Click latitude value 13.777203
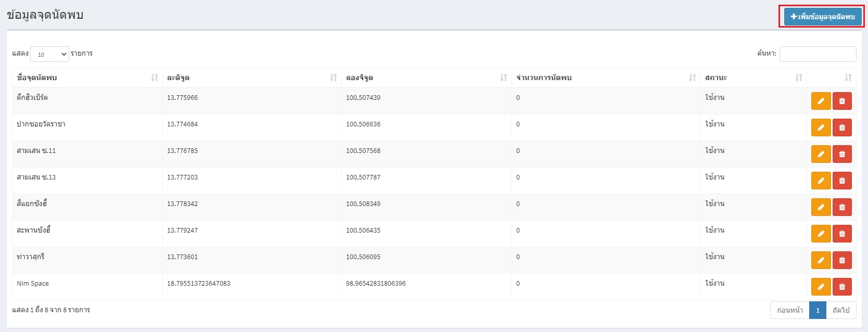868x332 pixels. [x=182, y=177]
